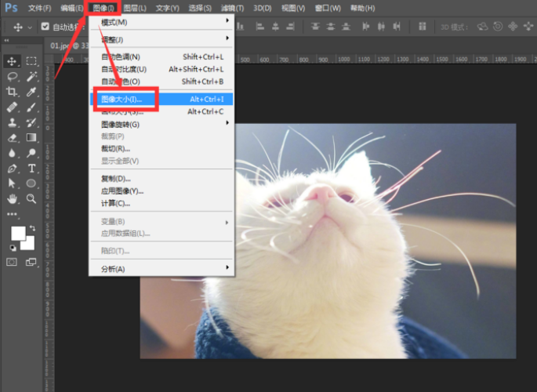
Task: Select the Gradient tool
Action: click(31, 137)
